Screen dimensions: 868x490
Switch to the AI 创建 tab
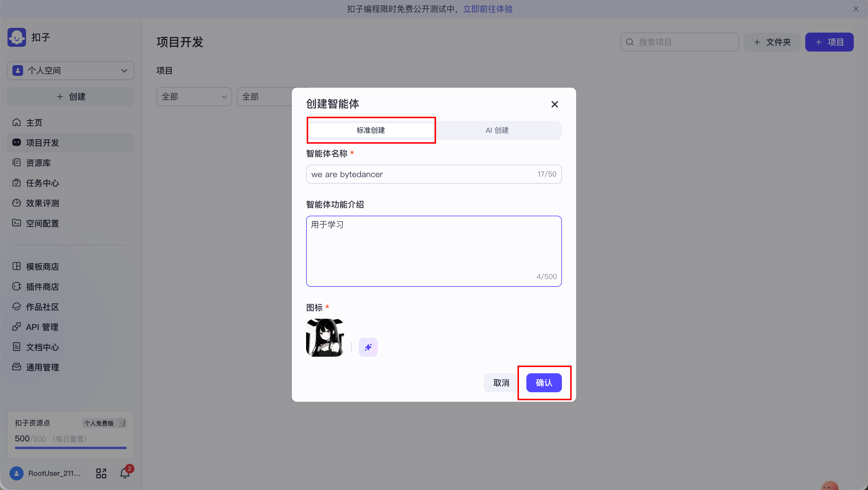pos(497,130)
